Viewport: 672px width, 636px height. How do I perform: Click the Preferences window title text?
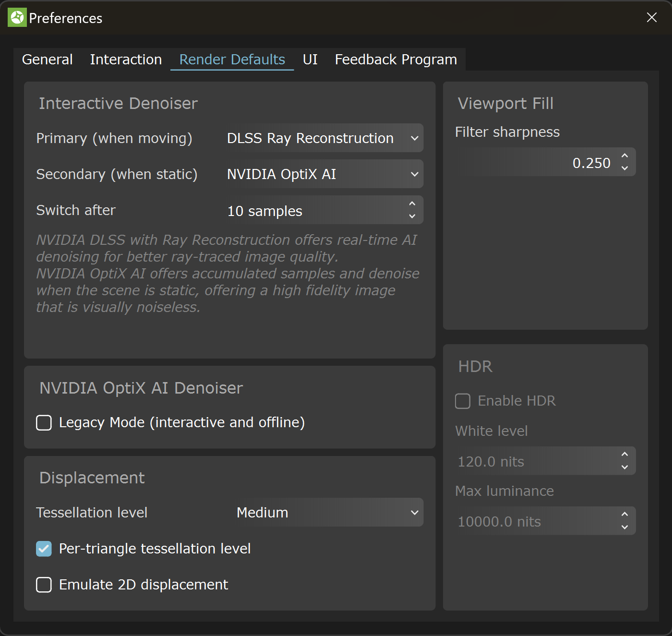(x=66, y=18)
